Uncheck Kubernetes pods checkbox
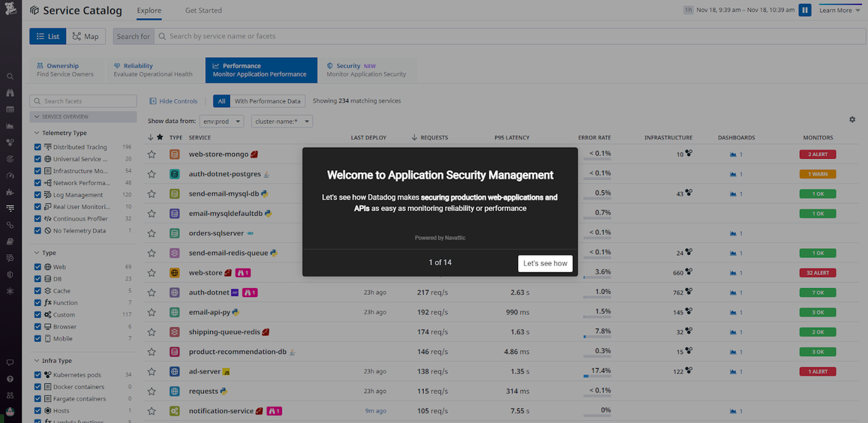The image size is (868, 423). (38, 375)
